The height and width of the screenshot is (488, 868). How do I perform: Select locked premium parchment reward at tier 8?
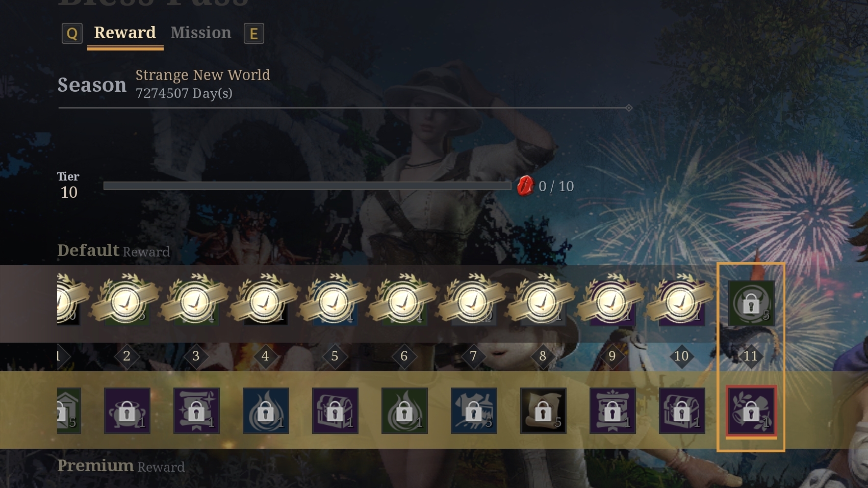click(543, 410)
